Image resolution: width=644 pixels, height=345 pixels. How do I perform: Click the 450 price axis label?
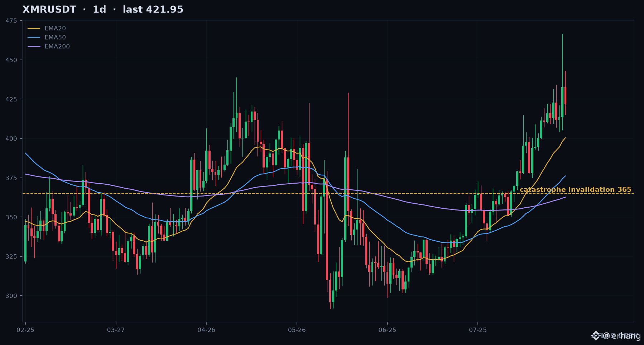click(11, 60)
